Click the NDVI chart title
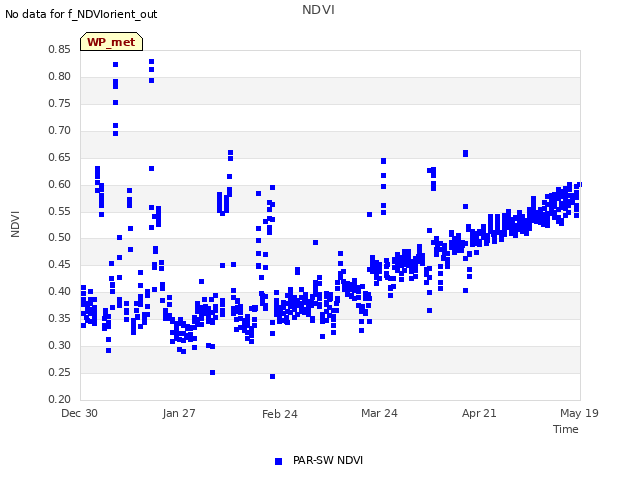Screen dimensions: 640x480 click(318, 9)
